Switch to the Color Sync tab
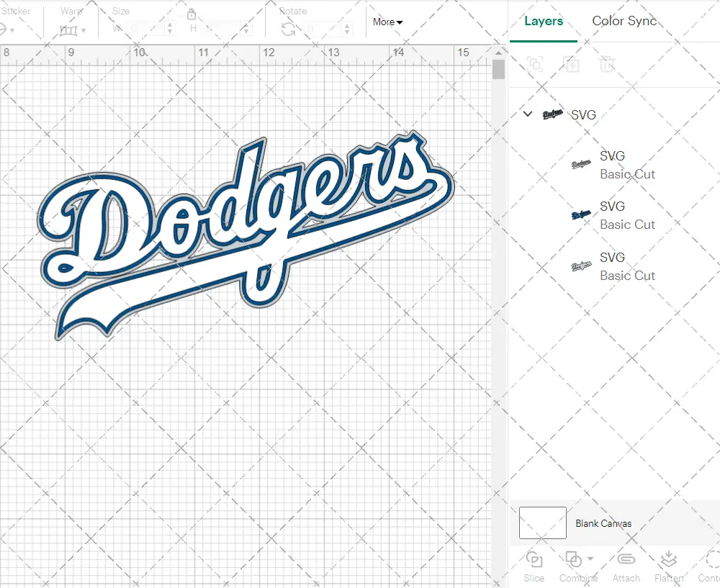This screenshot has height=588, width=720. click(624, 21)
